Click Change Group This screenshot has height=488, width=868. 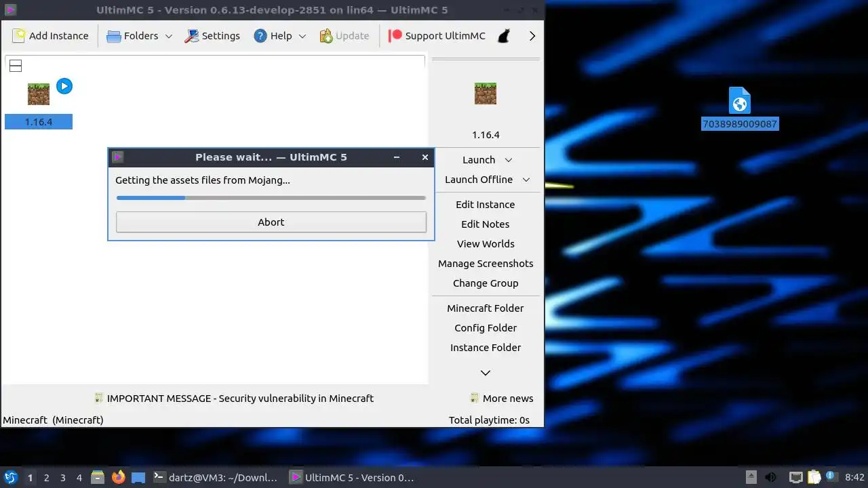tap(486, 283)
